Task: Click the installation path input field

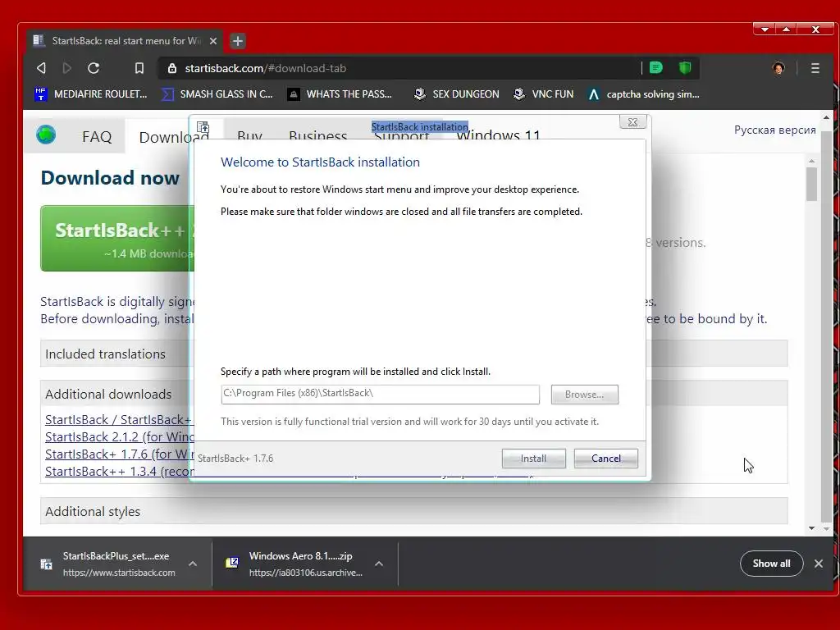Action: tap(381, 394)
